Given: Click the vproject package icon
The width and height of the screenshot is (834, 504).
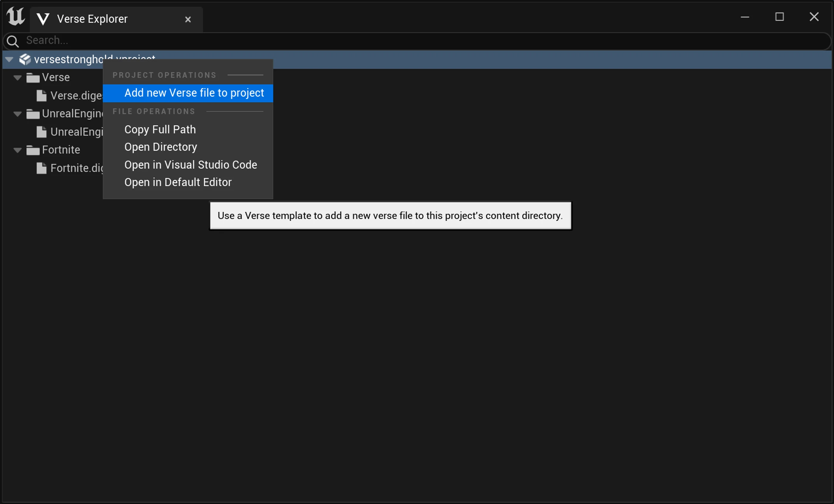Looking at the screenshot, I should click(x=25, y=60).
